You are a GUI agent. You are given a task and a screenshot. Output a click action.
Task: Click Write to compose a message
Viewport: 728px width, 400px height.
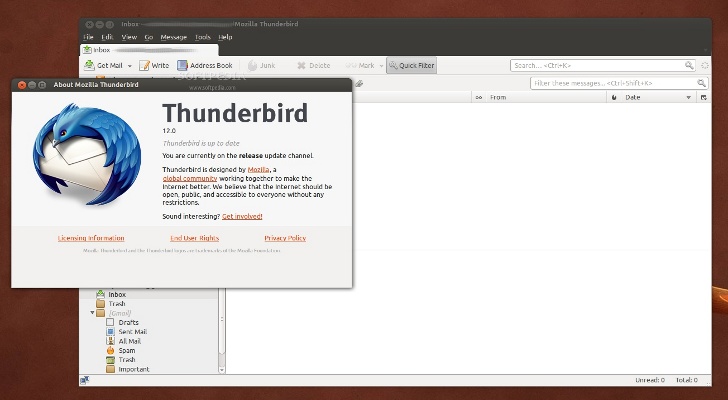point(154,65)
